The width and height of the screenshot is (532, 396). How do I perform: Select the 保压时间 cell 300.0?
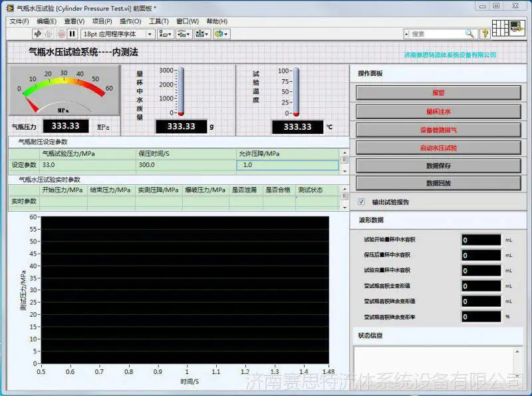[186, 165]
